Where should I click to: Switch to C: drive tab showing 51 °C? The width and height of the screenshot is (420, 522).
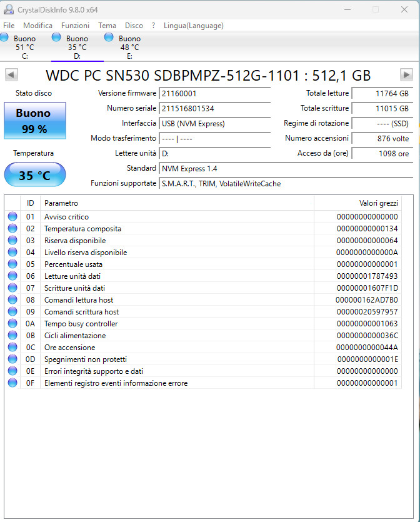coord(25,47)
